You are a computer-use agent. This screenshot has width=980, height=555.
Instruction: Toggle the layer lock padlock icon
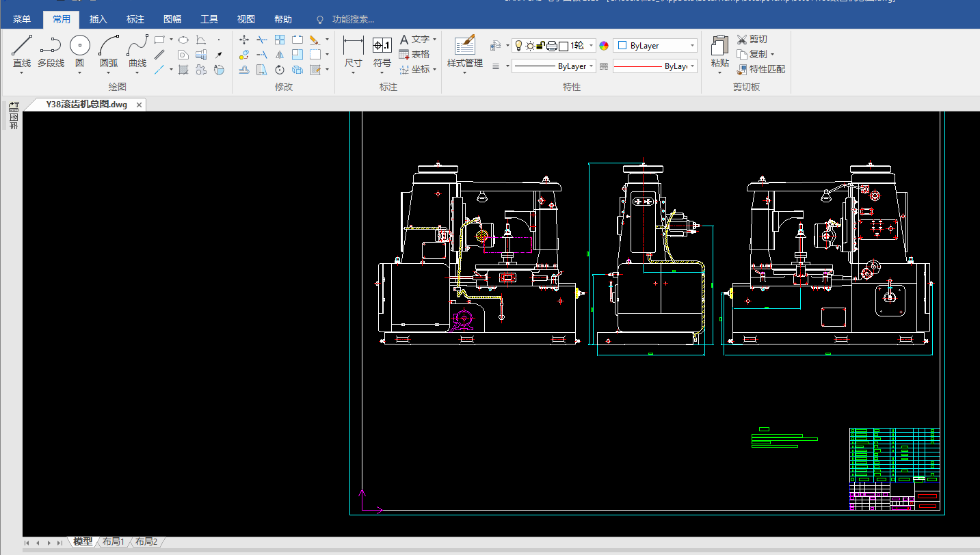[540, 46]
